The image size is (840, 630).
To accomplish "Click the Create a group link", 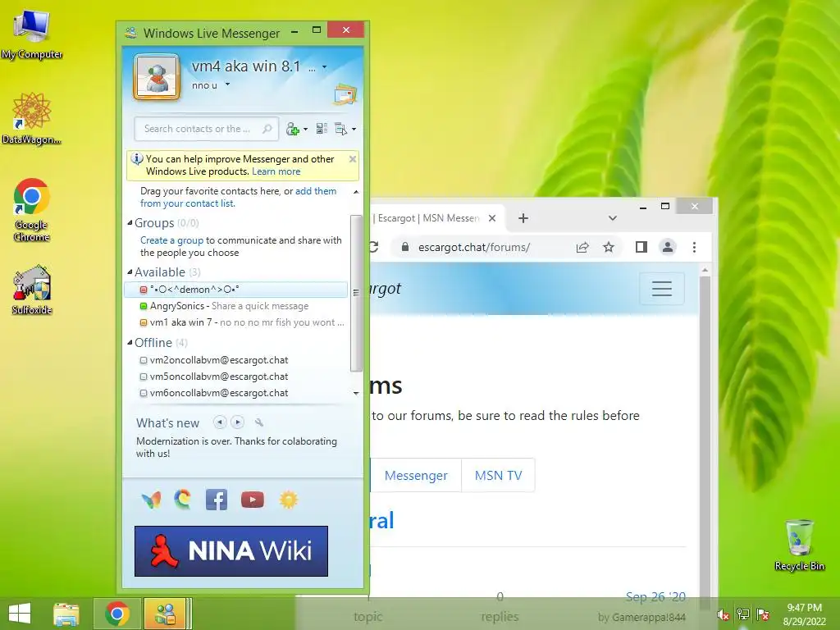I will click(x=171, y=240).
